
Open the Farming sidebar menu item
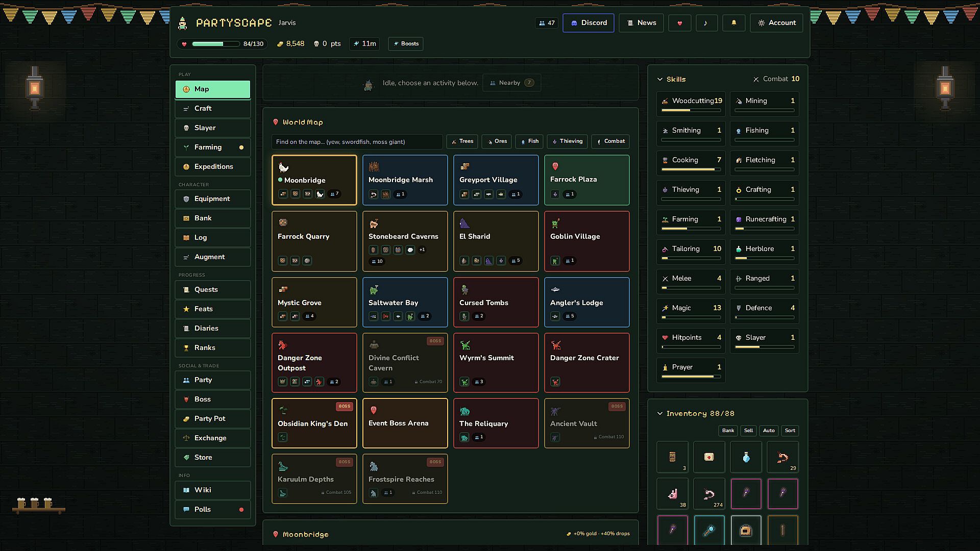click(213, 147)
